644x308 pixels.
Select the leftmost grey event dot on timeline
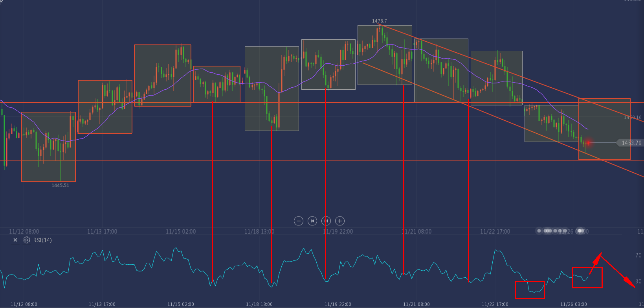pos(539,231)
